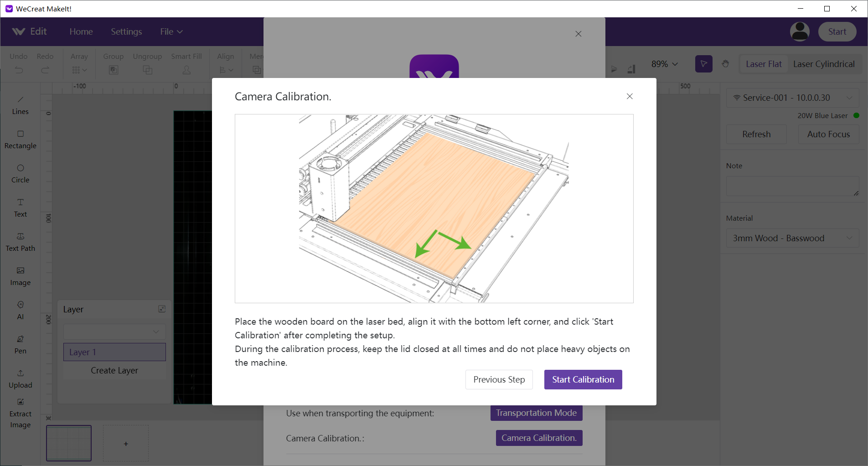Click the Start Calibration button
This screenshot has height=466, width=868.
(x=583, y=379)
